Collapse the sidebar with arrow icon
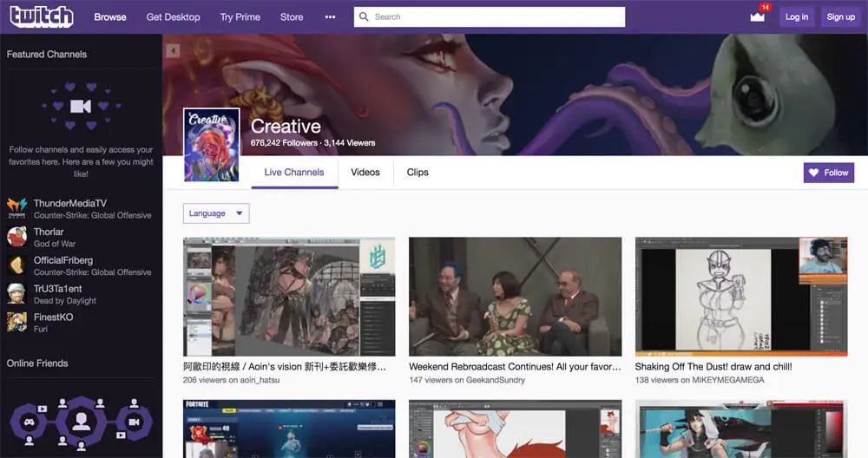This screenshot has width=868, height=458. [173, 51]
